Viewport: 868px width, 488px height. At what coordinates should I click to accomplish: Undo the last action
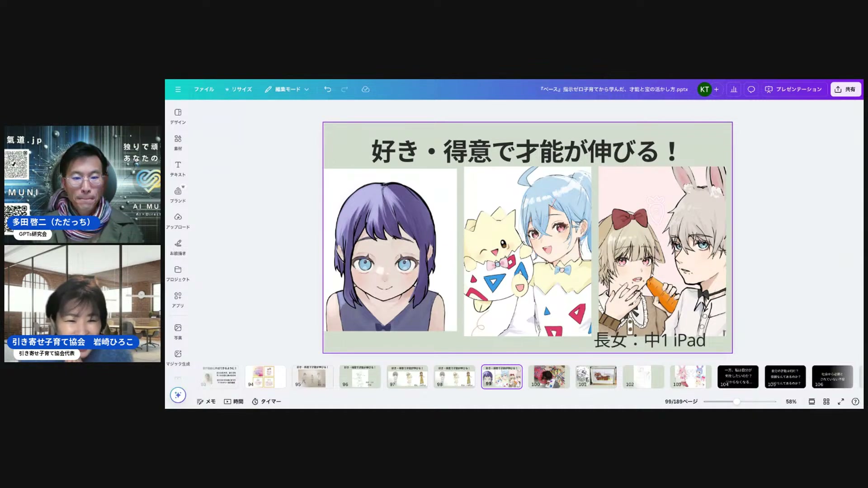(328, 89)
